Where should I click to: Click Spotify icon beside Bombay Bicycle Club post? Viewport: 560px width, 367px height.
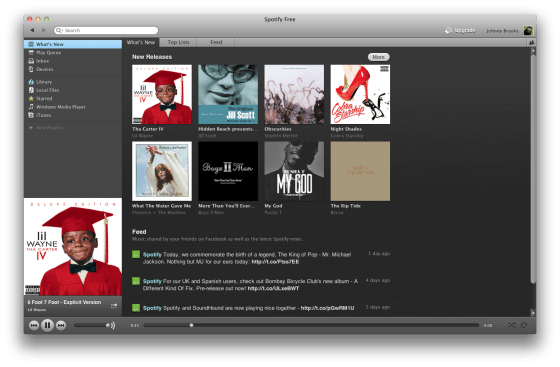(136, 281)
